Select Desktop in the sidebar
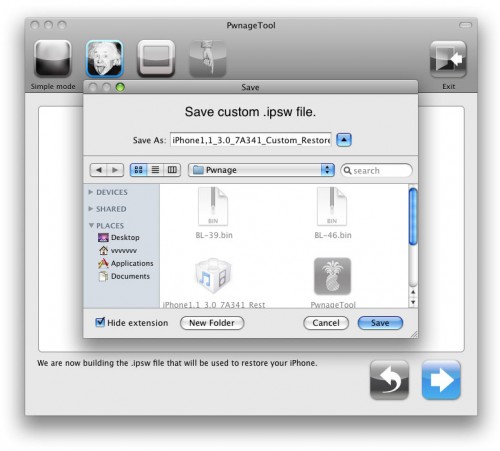 [119, 237]
